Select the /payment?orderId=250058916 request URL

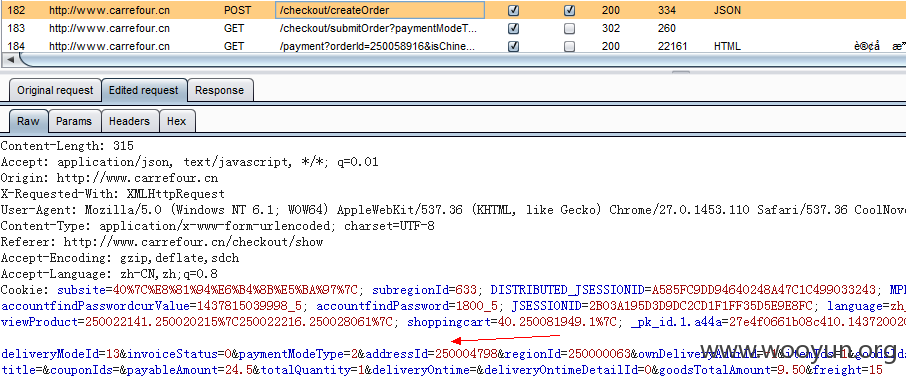[377, 46]
